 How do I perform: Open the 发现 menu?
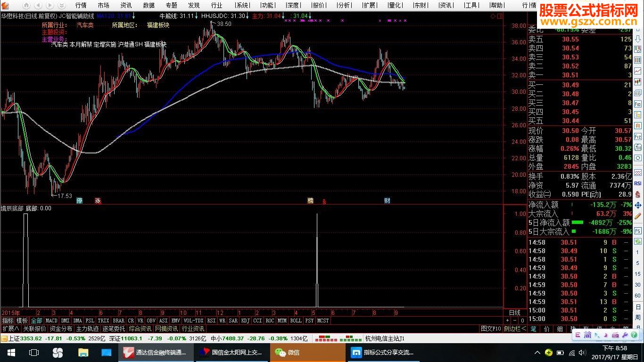tap(194, 5)
